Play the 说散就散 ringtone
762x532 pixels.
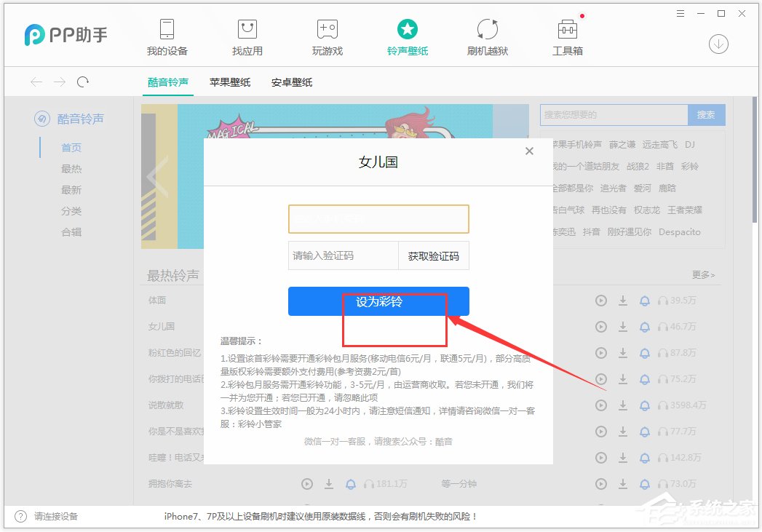point(600,405)
